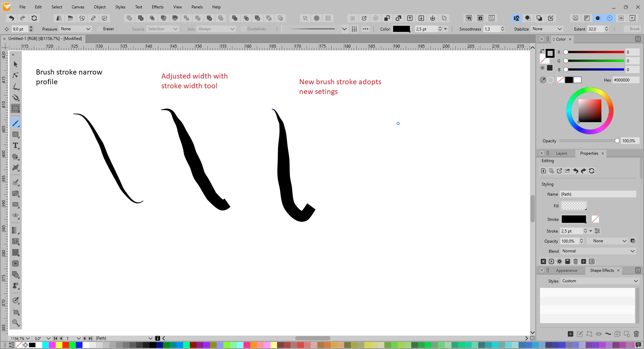Image resolution: width=644 pixels, height=349 pixels.
Task: Click the Break button
Action: click(634, 29)
